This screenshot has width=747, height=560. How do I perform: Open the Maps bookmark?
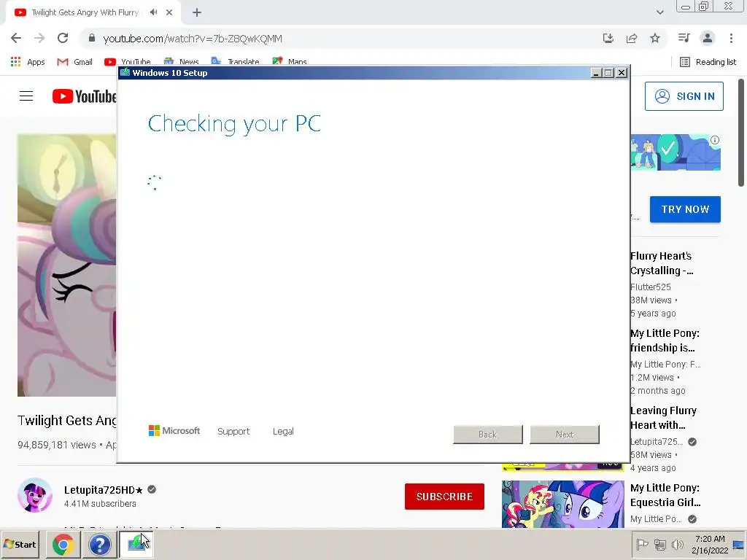(x=290, y=62)
